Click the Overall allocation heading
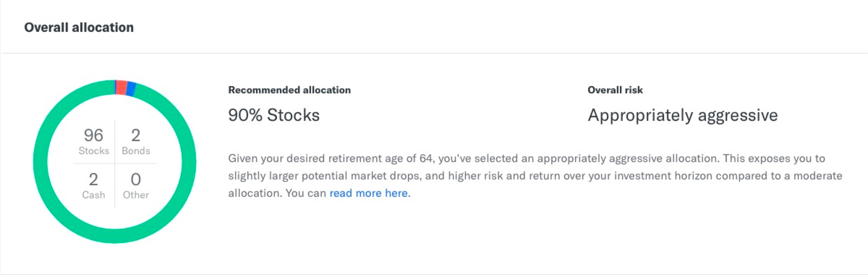Screen dimensions: 868x275 [79, 27]
